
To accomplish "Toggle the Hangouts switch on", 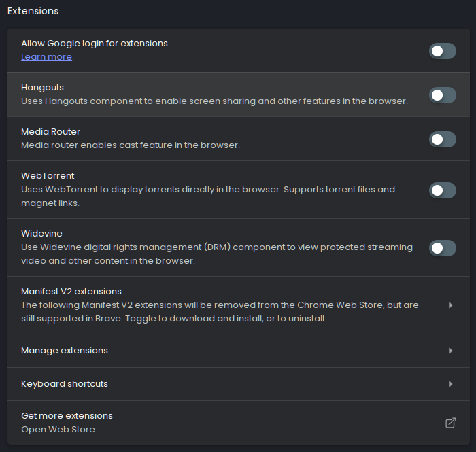I will pos(442,95).
